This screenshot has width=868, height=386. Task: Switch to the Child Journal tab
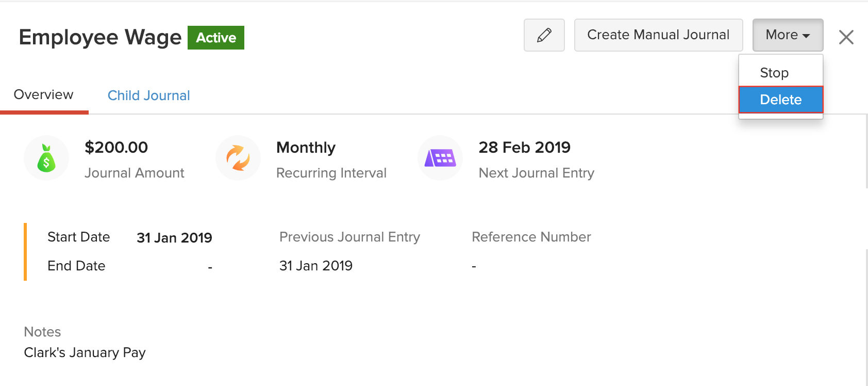pos(148,95)
